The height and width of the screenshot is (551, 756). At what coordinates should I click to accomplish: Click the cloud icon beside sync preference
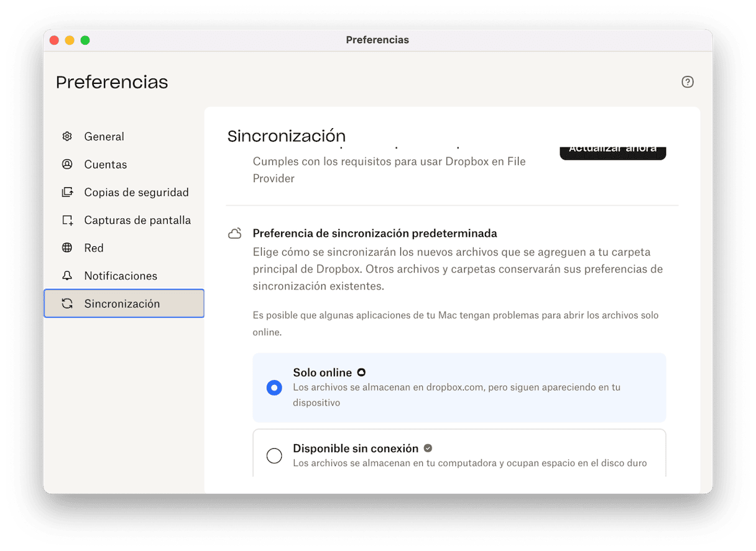(234, 234)
